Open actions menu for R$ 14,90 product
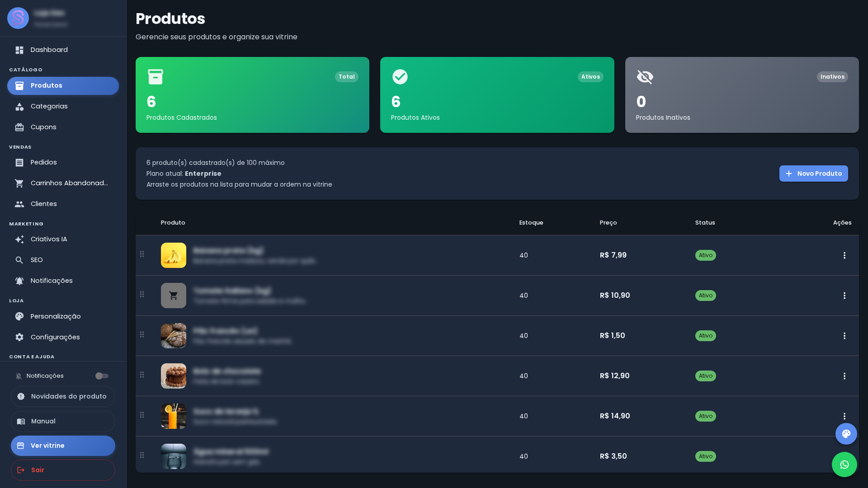This screenshot has width=868, height=488. tap(844, 416)
